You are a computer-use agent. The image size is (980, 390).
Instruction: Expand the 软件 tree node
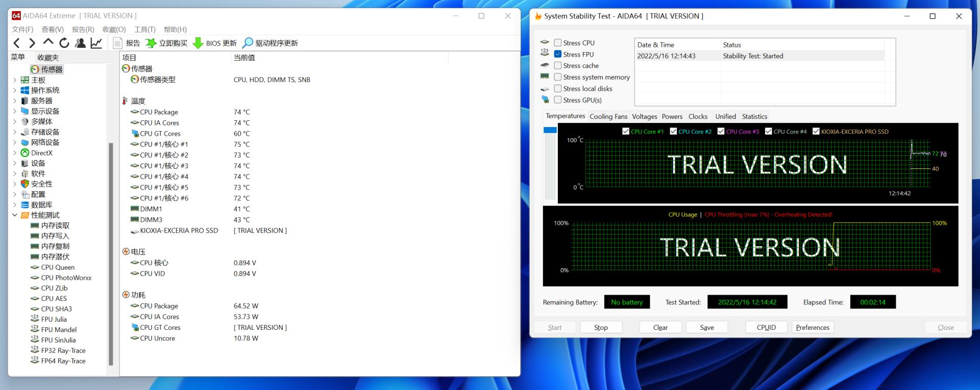coord(14,174)
